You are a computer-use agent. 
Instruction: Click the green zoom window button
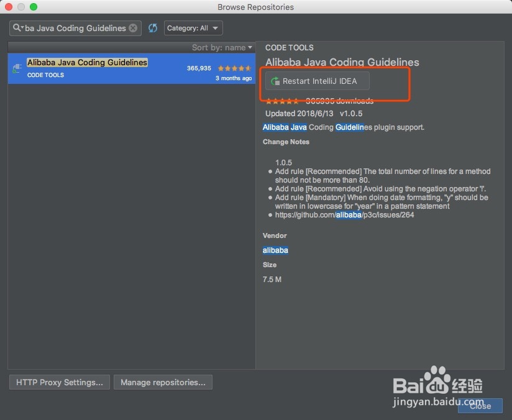point(34,7)
